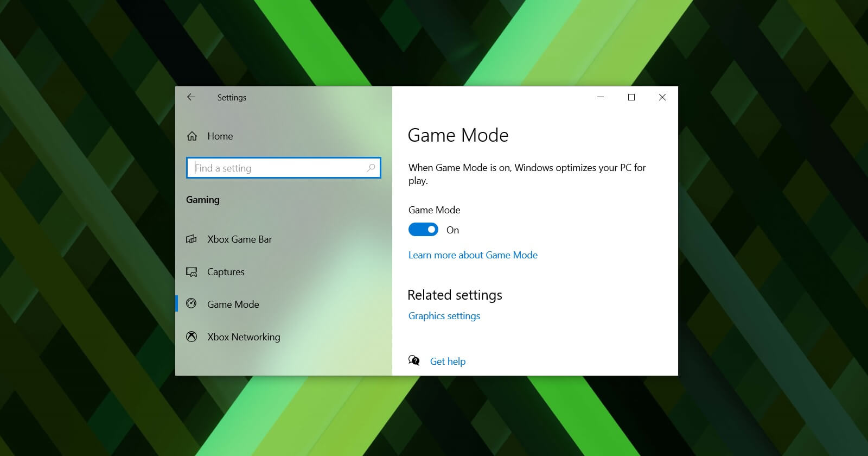The width and height of the screenshot is (868, 456).
Task: Click the Captures sidebar icon
Action: tap(192, 272)
